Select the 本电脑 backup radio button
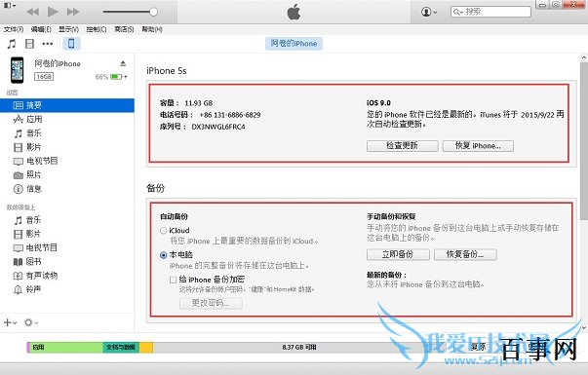The image size is (588, 375). (163, 255)
